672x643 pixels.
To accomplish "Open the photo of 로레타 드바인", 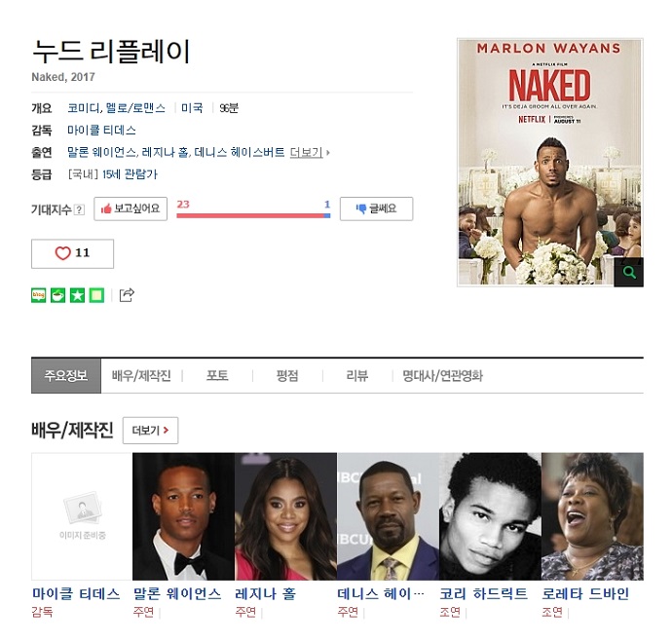I will (x=592, y=516).
